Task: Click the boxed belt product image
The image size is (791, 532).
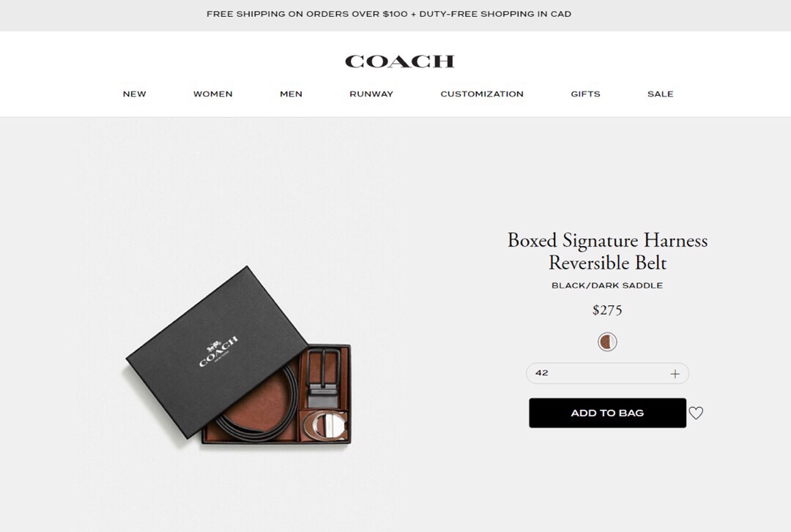Action: 238,356
